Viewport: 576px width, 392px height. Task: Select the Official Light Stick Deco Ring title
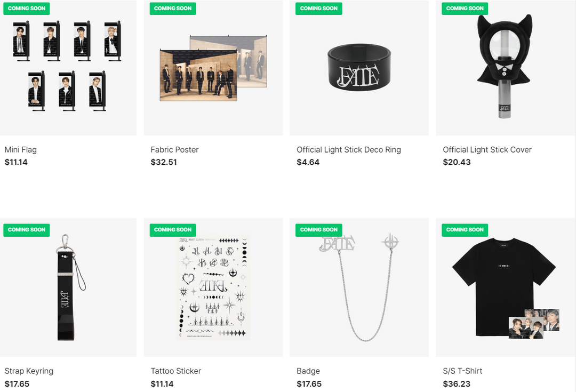click(x=349, y=149)
